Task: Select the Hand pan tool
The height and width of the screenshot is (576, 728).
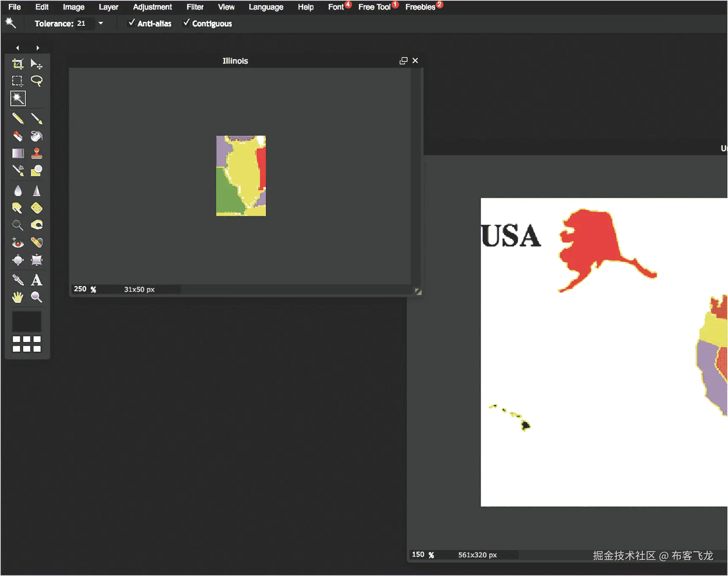Action: 18,297
